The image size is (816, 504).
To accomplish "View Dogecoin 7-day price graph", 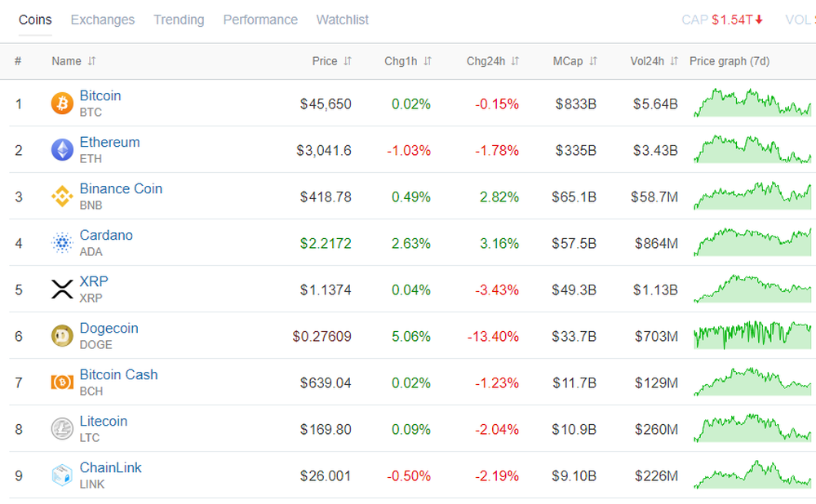I will [752, 335].
